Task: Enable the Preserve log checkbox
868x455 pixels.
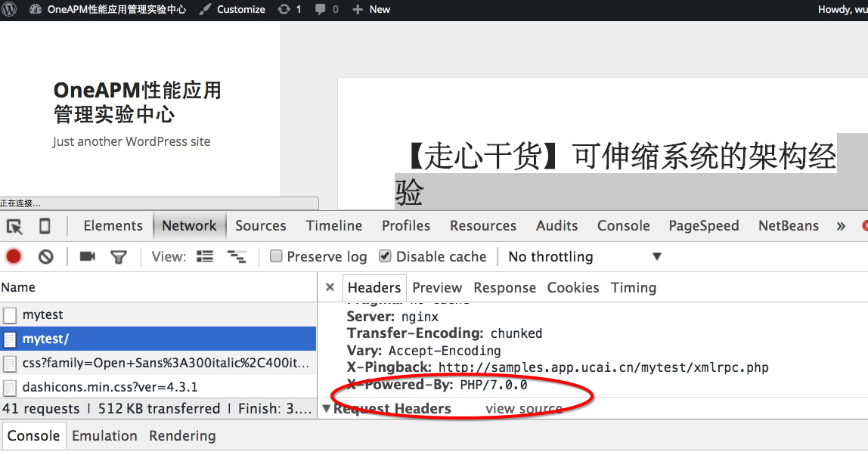Action: [277, 256]
